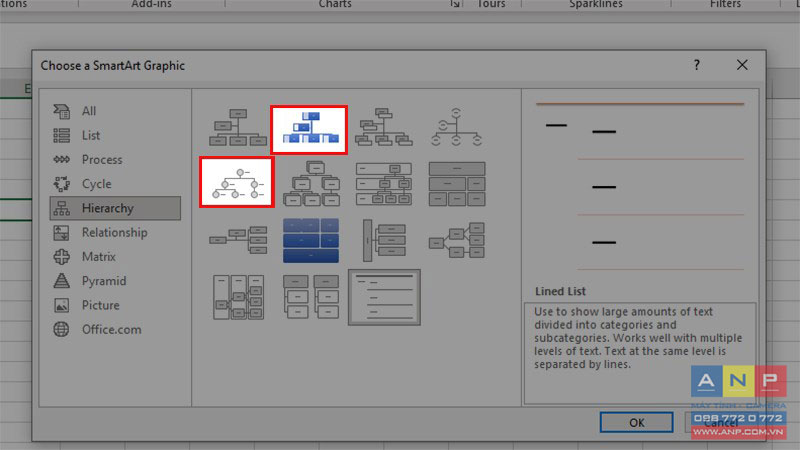Pick the Circle Picture Hierarchy layout
Screen dimensions: 800x450
(x=237, y=182)
